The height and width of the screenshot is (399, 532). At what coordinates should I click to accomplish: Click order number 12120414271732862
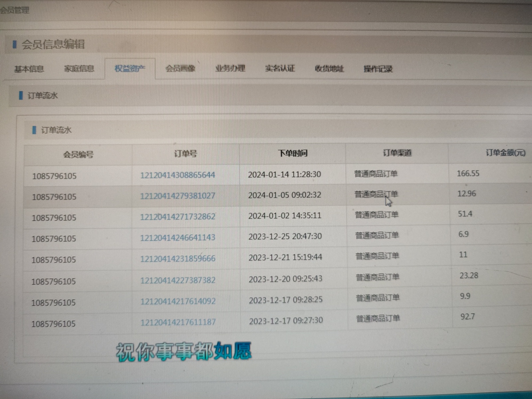click(x=178, y=217)
